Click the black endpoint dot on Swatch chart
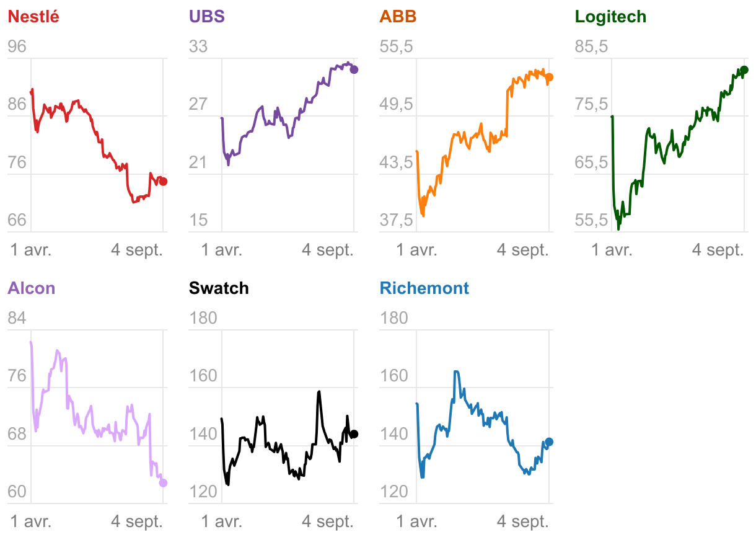Viewport: 756px width, 537px height. coord(354,434)
